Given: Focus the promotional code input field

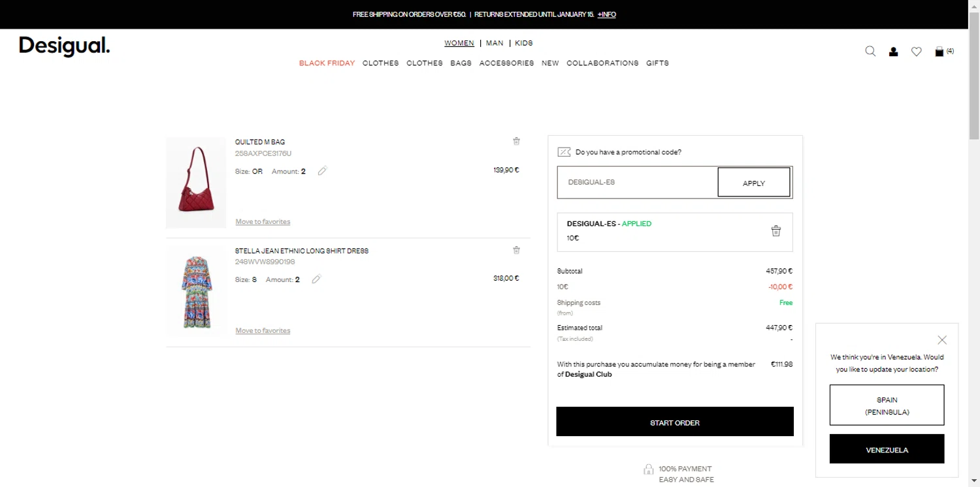Looking at the screenshot, I should coord(638,182).
